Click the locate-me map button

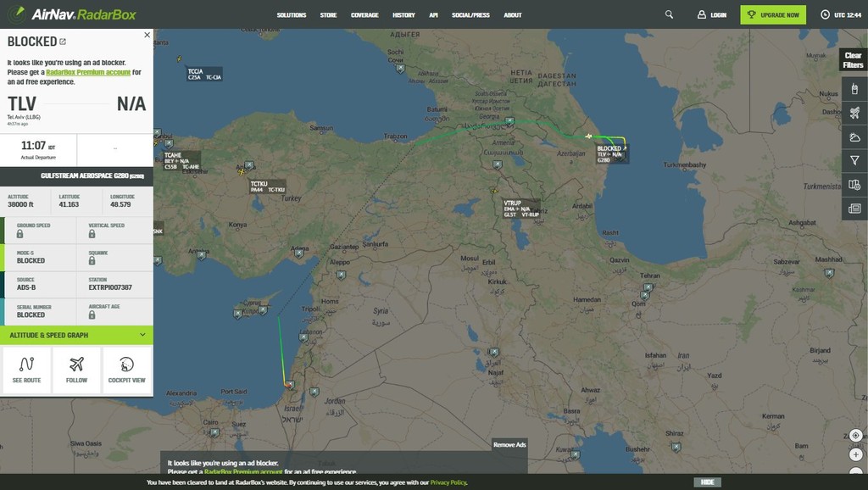click(855, 435)
